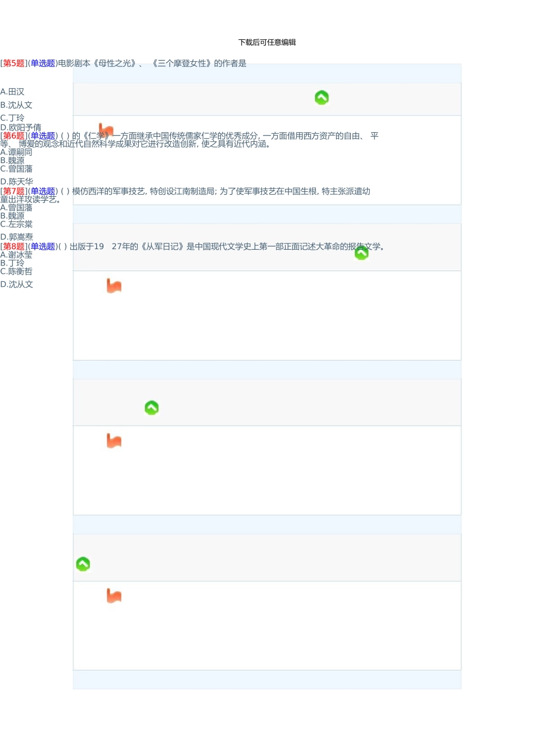Select answer A.谢冰莹

(x=16, y=255)
